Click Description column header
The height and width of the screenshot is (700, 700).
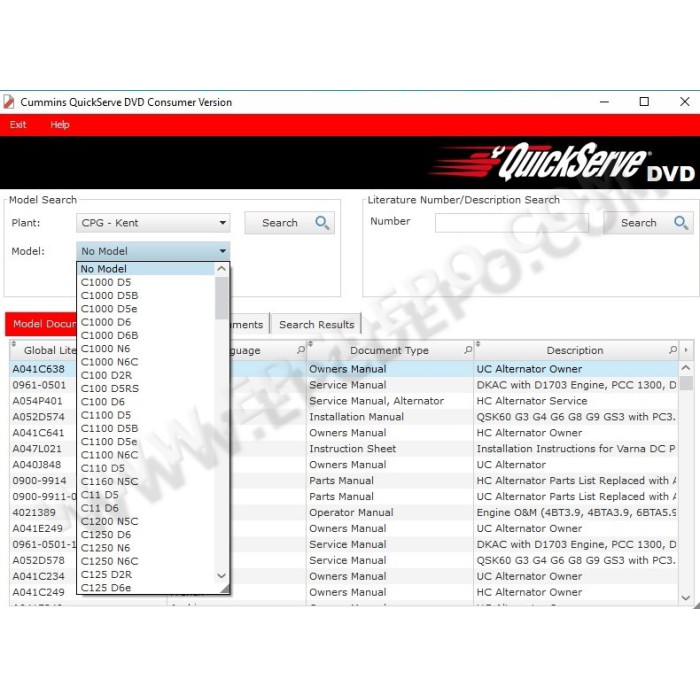pos(575,350)
